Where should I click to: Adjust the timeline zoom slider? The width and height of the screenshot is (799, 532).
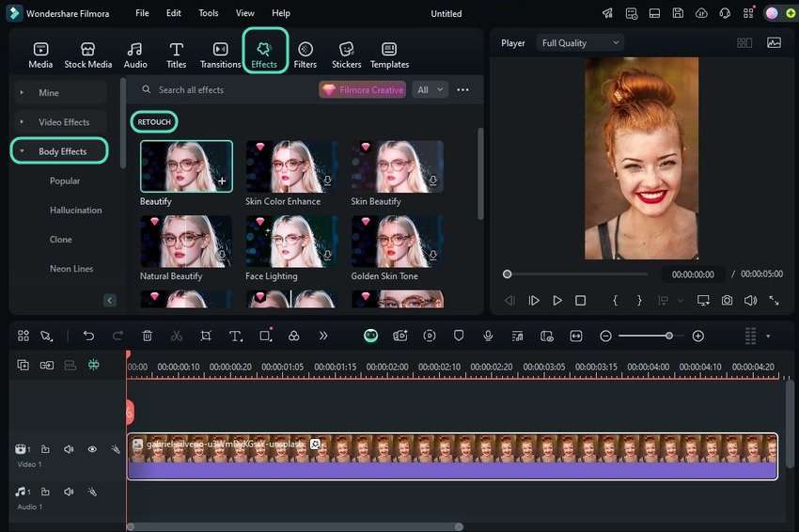pyautogui.click(x=668, y=336)
